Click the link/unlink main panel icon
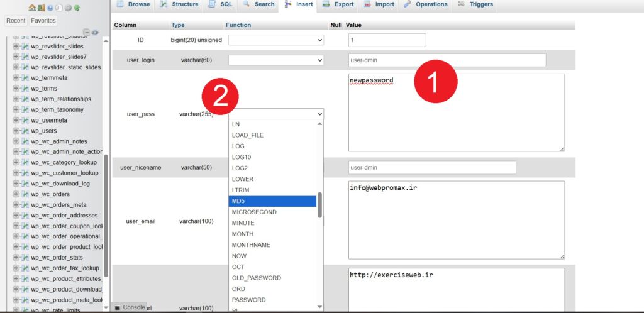 pos(95,33)
